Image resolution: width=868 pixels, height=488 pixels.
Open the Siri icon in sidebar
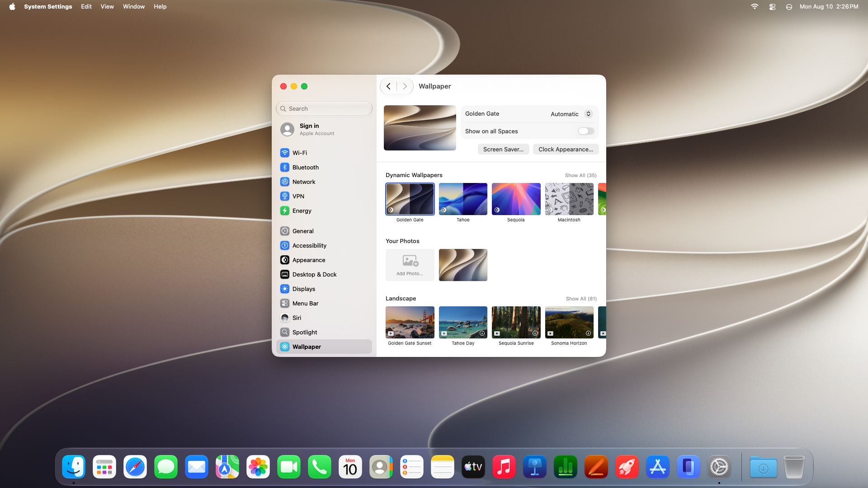[x=285, y=318]
